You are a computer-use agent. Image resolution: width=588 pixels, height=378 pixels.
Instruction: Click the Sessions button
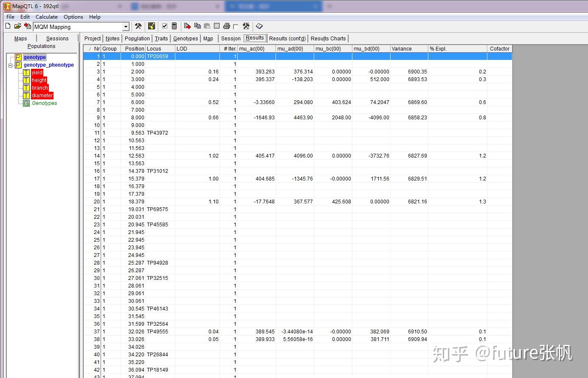click(x=57, y=38)
